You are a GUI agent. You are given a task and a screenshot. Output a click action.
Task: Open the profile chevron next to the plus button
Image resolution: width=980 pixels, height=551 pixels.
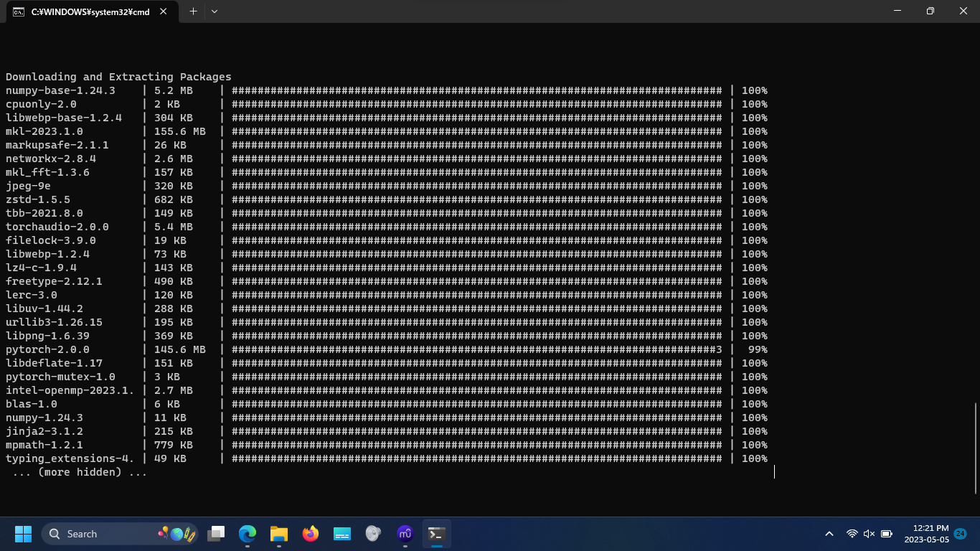pyautogui.click(x=212, y=11)
